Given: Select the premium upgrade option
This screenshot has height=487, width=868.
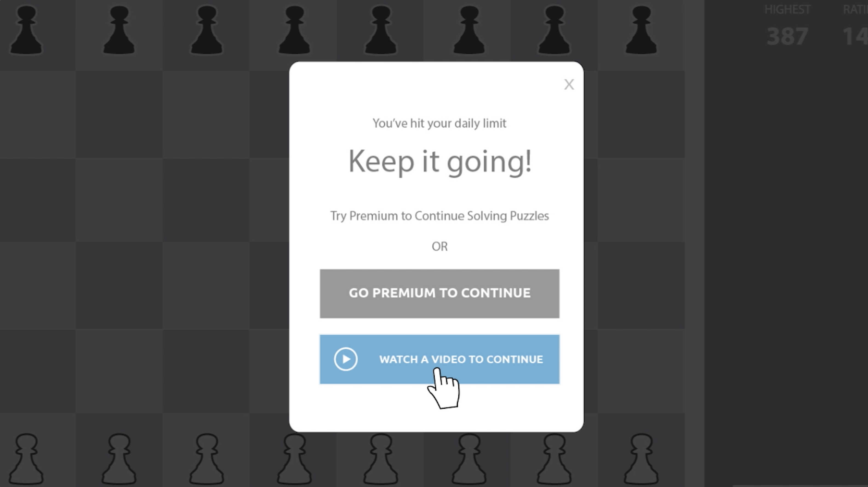Looking at the screenshot, I should coord(439,293).
